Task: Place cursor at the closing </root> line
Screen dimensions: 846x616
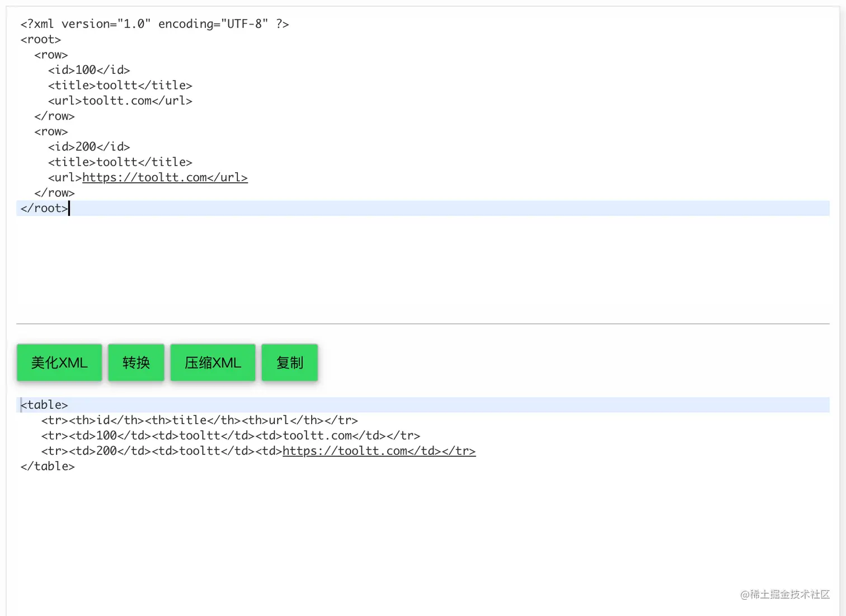Action: [423, 208]
